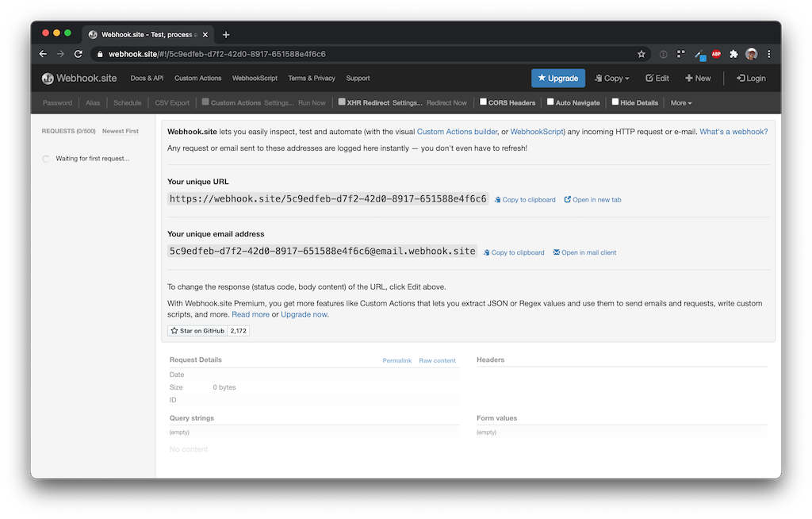Open XHR Redirect Settings...
The width and height of the screenshot is (812, 519).
(407, 102)
